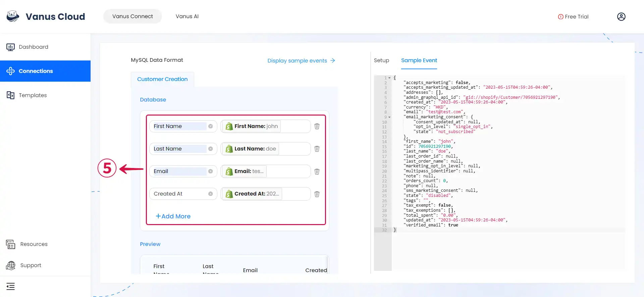Collapse the sidebar with the menu icon

coord(10,287)
